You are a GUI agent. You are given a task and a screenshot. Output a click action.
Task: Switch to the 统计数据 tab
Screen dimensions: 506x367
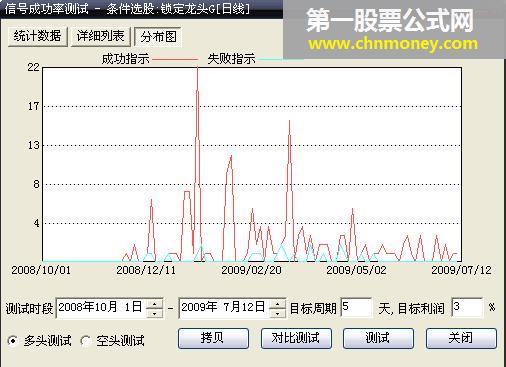[x=38, y=36]
